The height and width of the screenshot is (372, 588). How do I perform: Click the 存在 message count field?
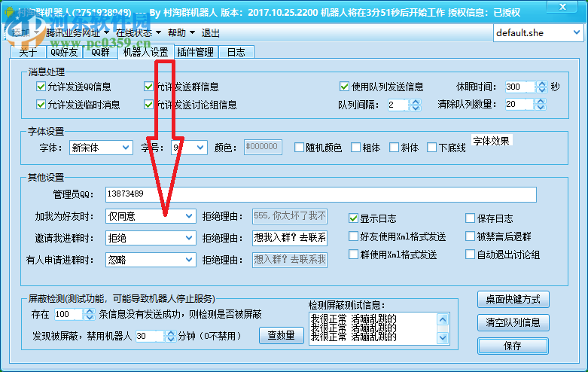(69, 314)
